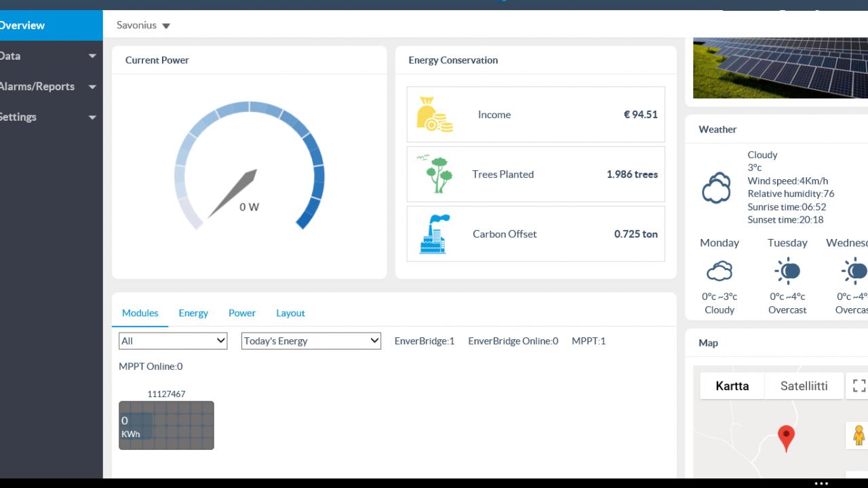This screenshot has width=868, height=488.
Task: Switch to the Modules tab
Action: click(x=140, y=313)
